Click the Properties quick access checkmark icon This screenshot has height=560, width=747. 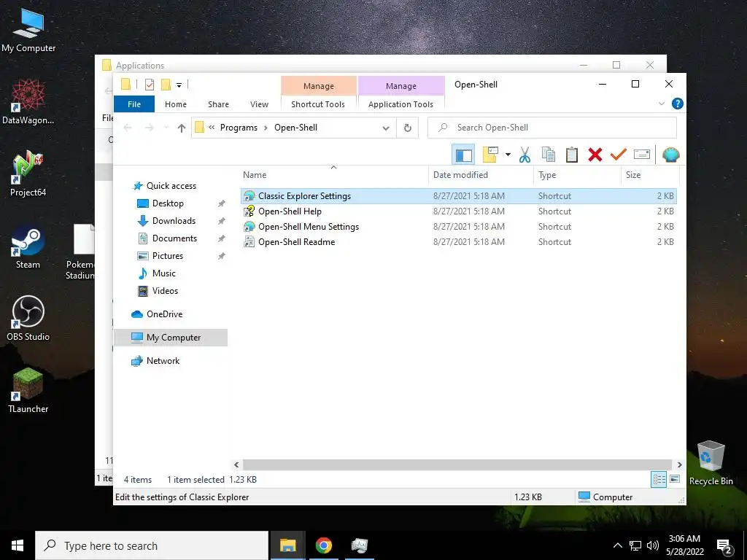coord(150,85)
